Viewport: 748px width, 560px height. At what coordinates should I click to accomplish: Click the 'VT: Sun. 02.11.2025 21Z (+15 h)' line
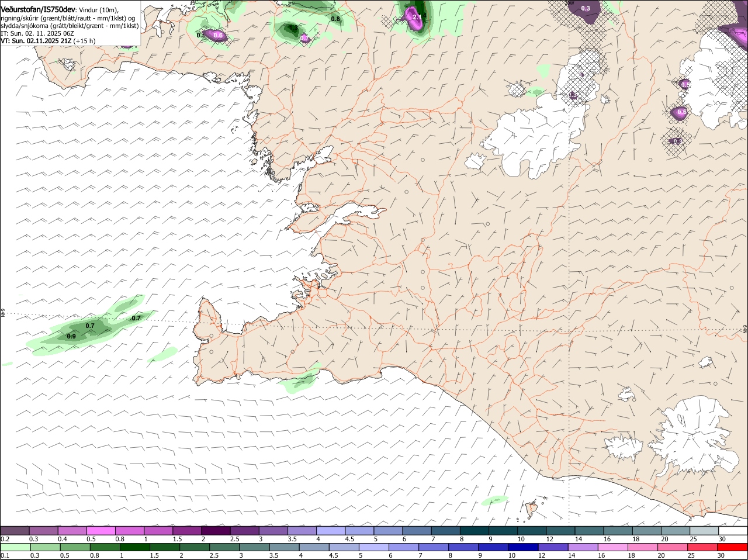pos(48,41)
